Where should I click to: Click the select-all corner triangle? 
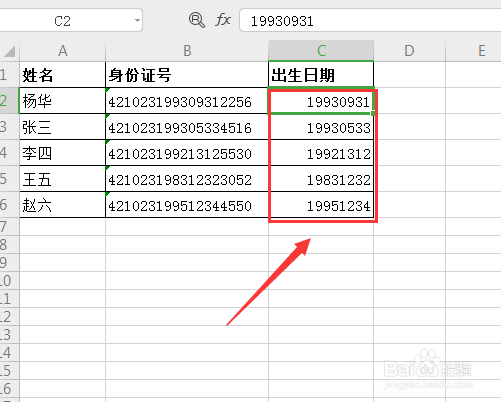[10, 51]
